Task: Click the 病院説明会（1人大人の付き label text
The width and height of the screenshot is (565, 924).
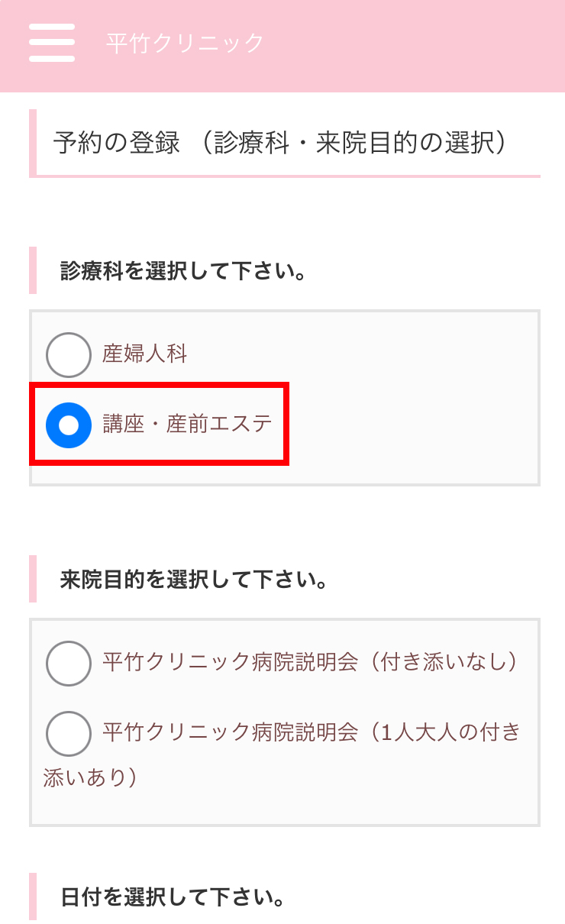Action: pos(312,733)
